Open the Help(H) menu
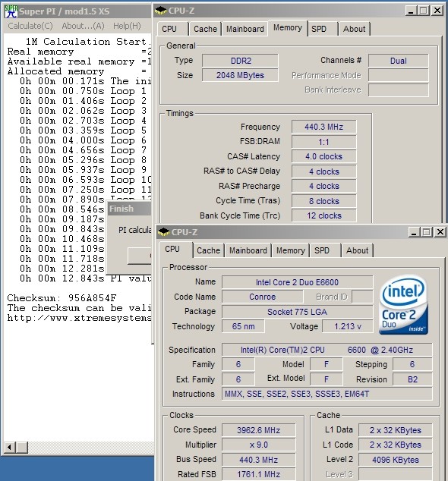448x481 pixels. pos(127,26)
